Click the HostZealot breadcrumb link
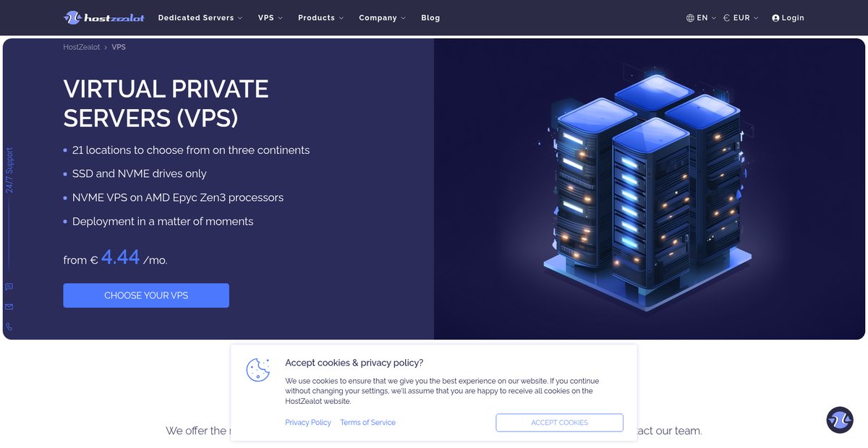 [82, 47]
